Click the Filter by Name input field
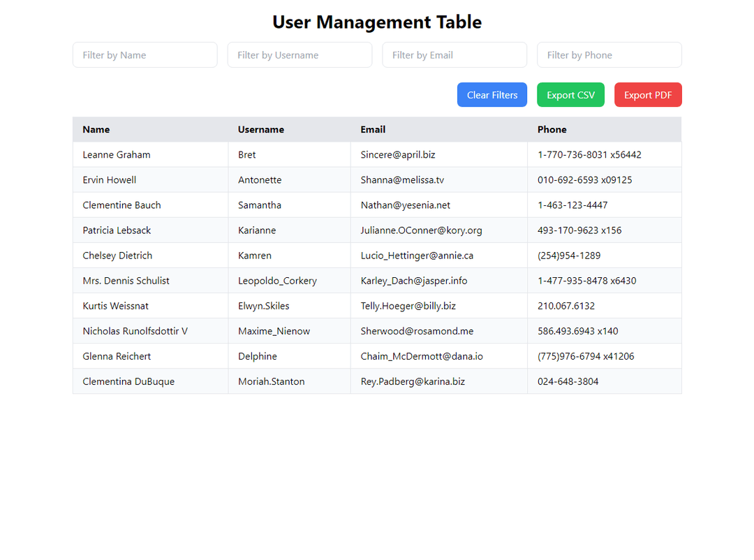 click(x=145, y=55)
